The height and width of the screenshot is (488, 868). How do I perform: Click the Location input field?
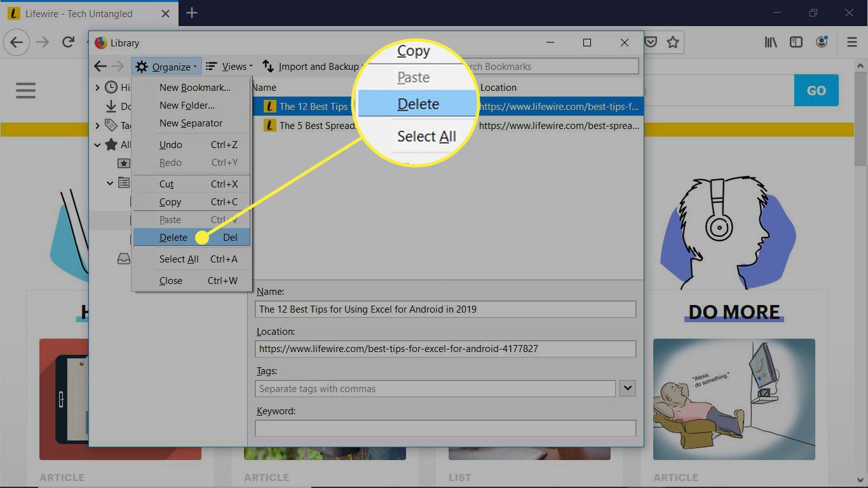click(445, 349)
